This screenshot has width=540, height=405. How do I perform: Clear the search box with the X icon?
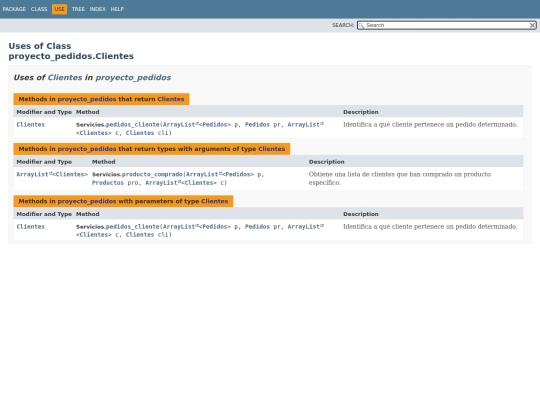click(x=532, y=25)
